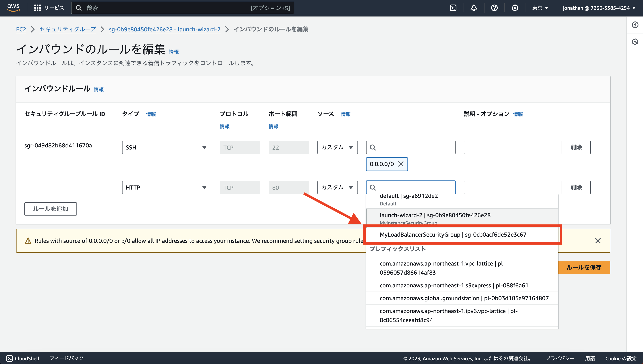Open the help question mark menu
643x364 pixels.
[494, 8]
